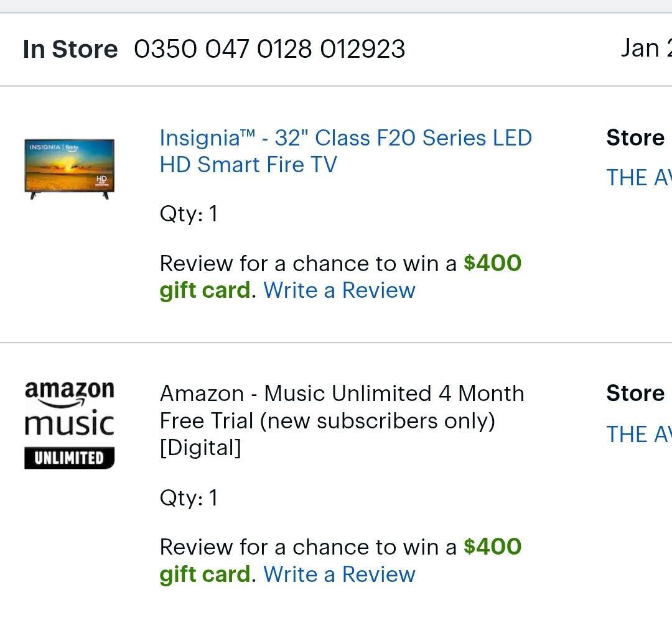Click the In Store order label

[70, 49]
